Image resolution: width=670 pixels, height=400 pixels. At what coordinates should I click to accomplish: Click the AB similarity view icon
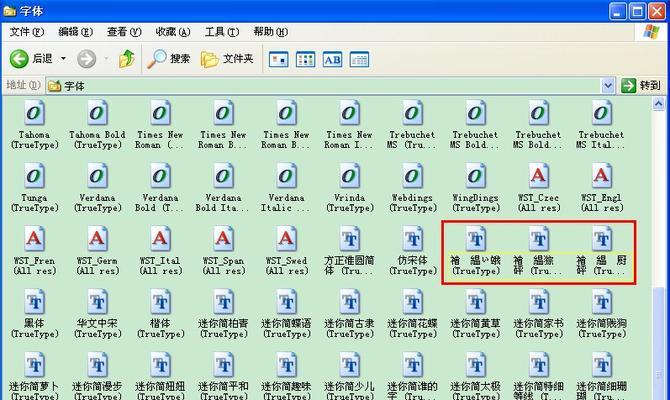coord(332,59)
